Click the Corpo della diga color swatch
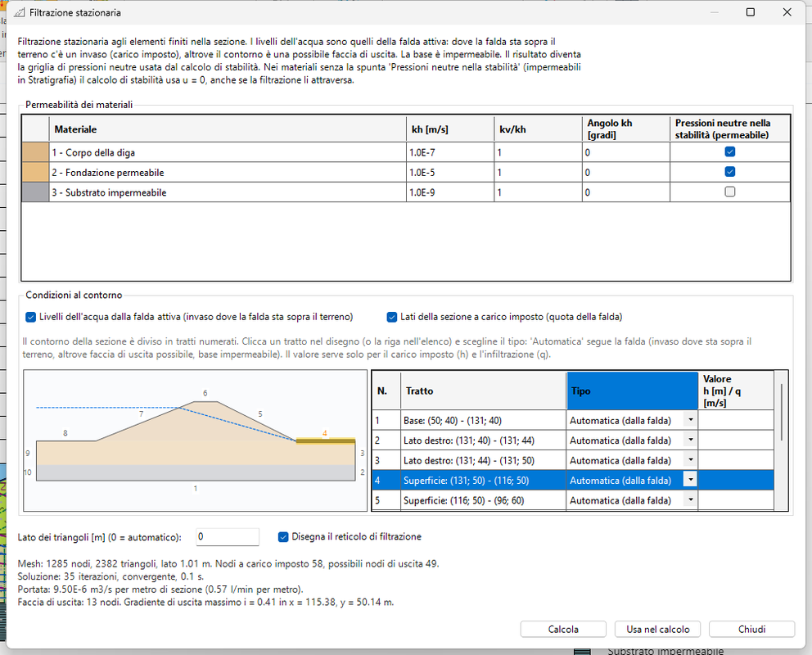Viewport: 812px width, 655px height. (x=35, y=152)
